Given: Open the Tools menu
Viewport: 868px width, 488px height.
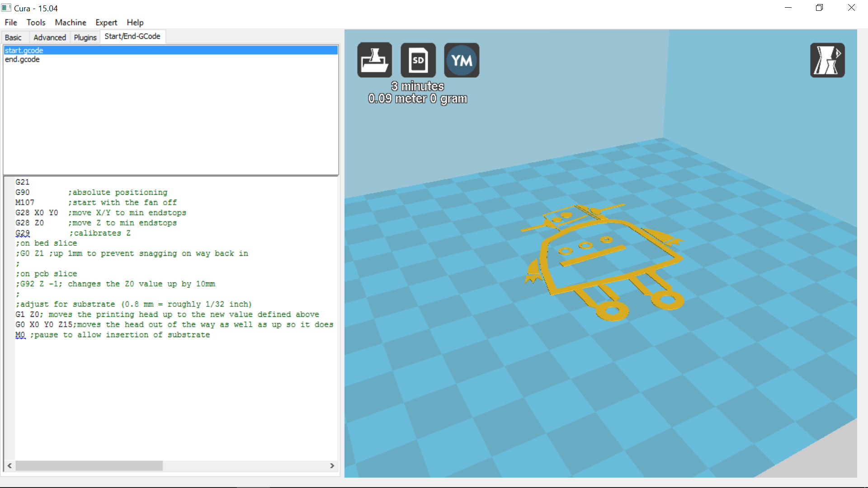Looking at the screenshot, I should (x=36, y=22).
